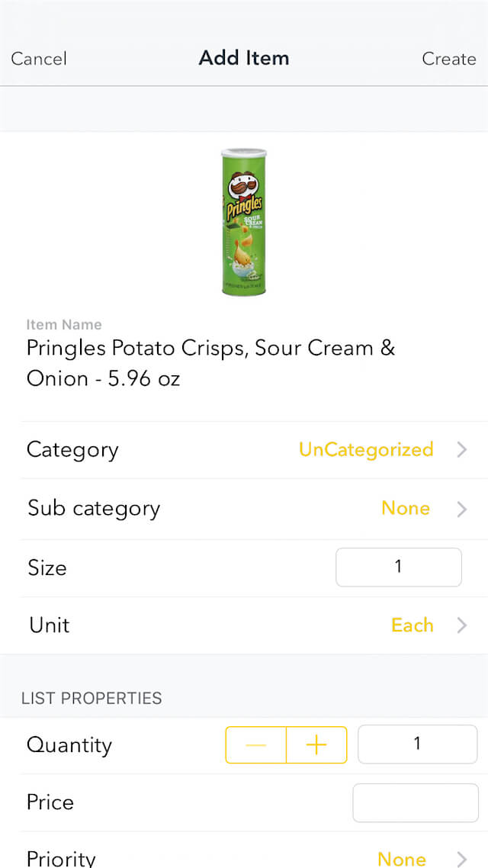The width and height of the screenshot is (488, 868).
Task: Tap the Sub category None value
Action: (x=405, y=509)
